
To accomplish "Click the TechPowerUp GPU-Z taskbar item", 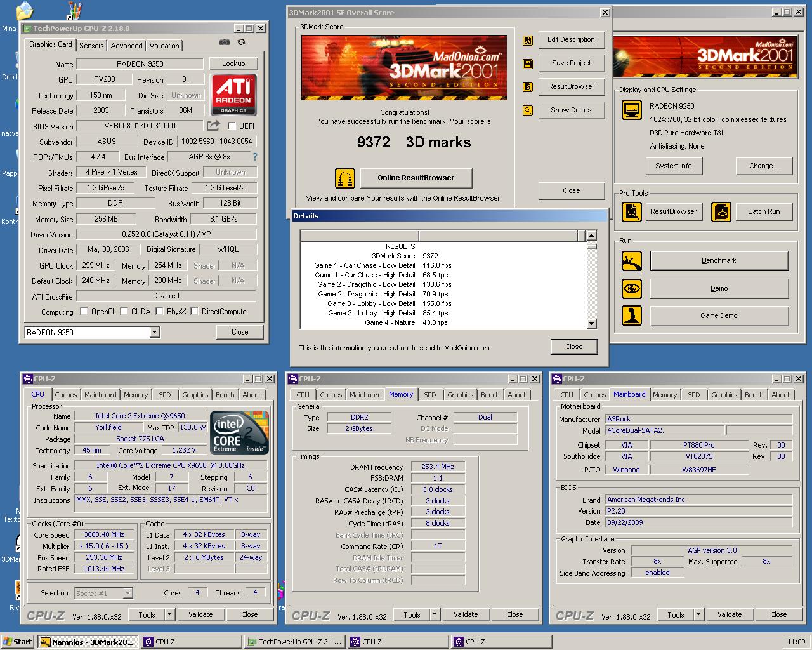I will 294,642.
